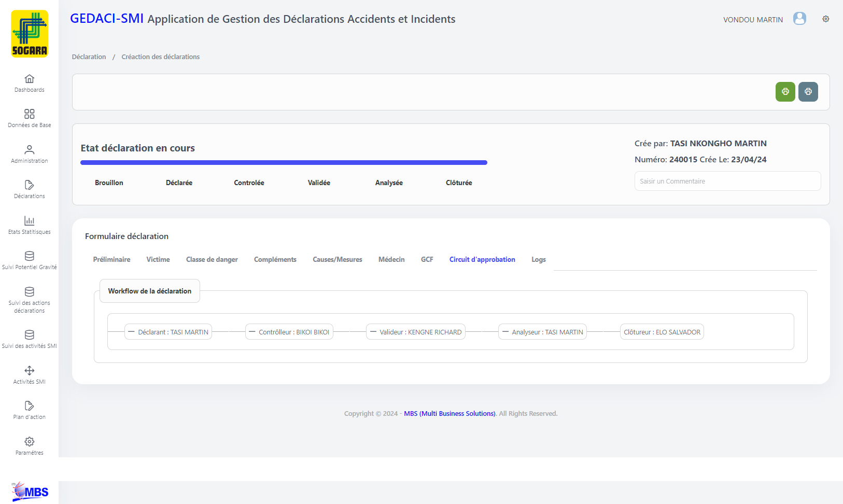Open the Paramètres gear icon in sidebar
The width and height of the screenshot is (843, 504).
(x=30, y=442)
